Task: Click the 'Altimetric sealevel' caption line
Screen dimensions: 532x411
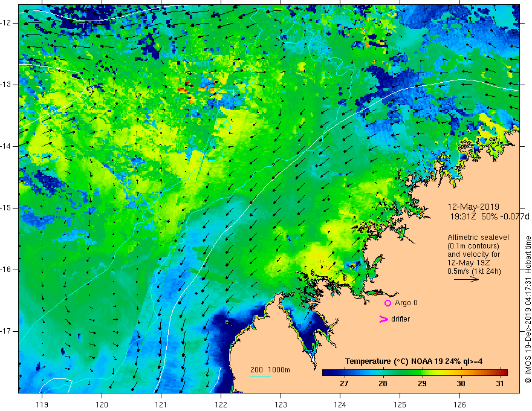Action: click(478, 238)
